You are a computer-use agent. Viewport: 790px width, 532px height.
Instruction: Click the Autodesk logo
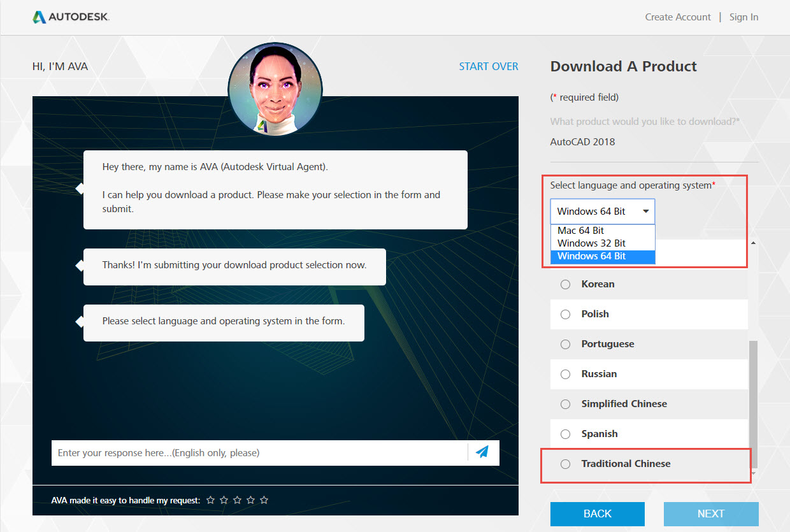[x=71, y=17]
